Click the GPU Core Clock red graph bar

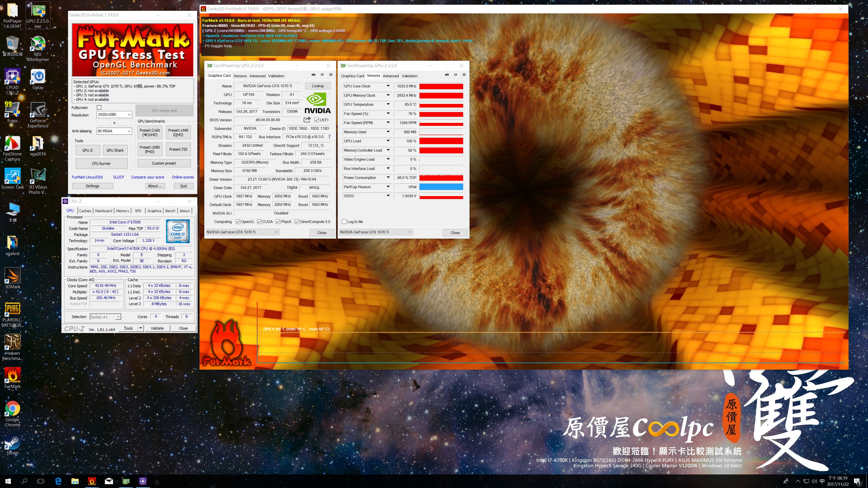coord(441,86)
